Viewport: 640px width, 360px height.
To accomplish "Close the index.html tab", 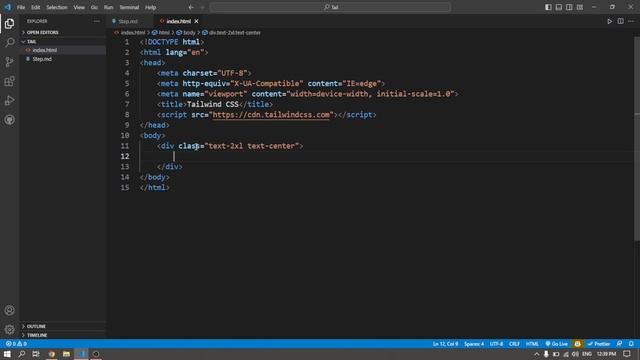I will 196,21.
